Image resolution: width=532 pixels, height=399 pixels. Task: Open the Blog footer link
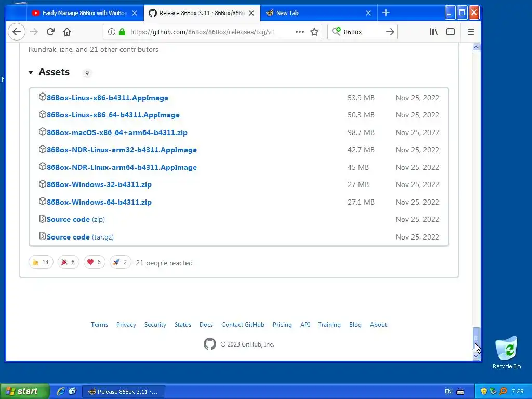tap(355, 325)
